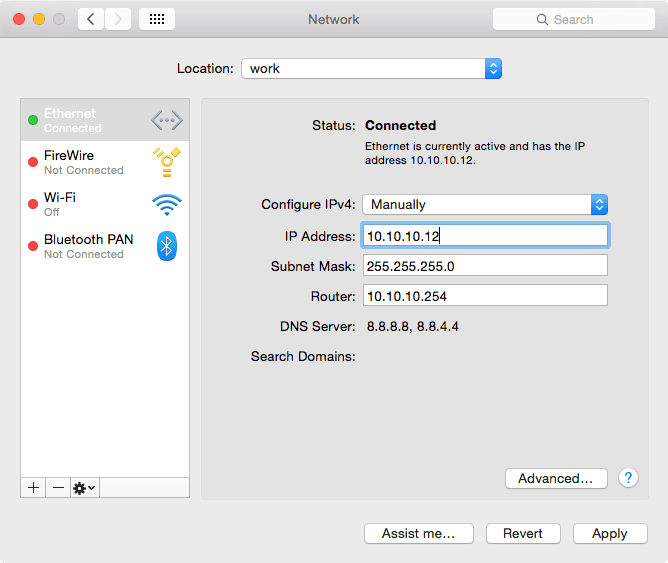This screenshot has width=668, height=563.
Task: Click the Network window title
Action: pos(334,19)
